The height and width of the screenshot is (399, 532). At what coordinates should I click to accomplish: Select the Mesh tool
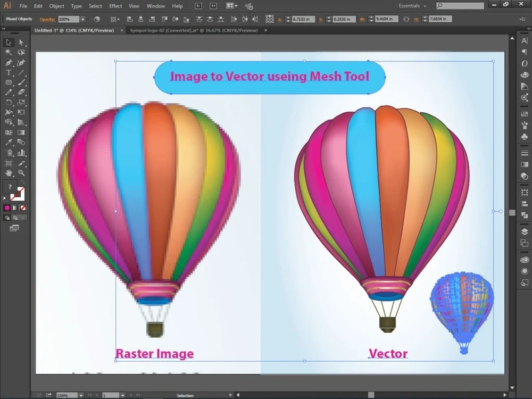point(9,132)
